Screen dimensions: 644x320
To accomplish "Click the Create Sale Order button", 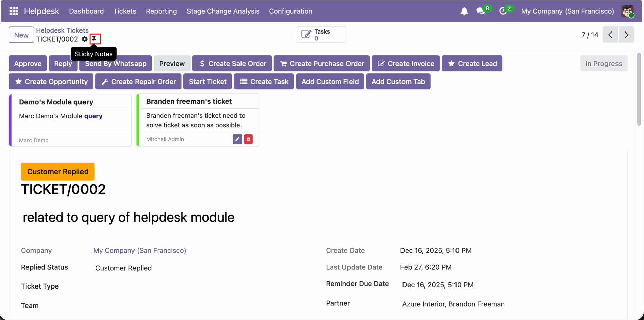I will click(232, 64).
